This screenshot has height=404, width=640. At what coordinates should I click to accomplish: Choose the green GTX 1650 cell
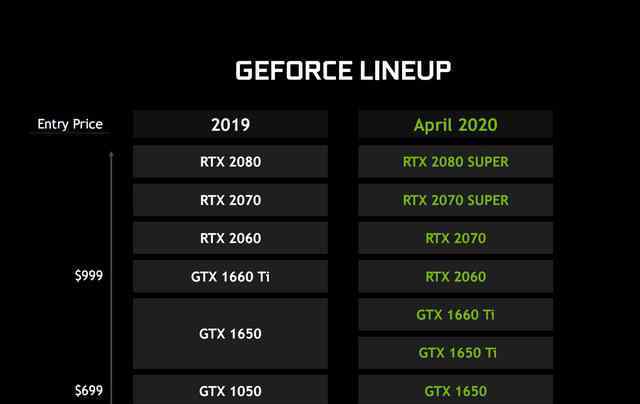tap(455, 391)
